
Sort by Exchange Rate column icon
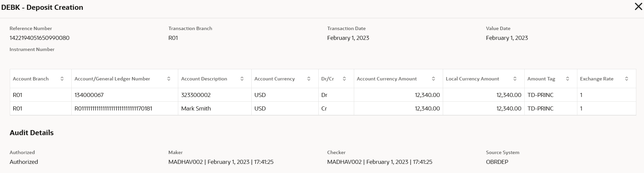point(626,79)
